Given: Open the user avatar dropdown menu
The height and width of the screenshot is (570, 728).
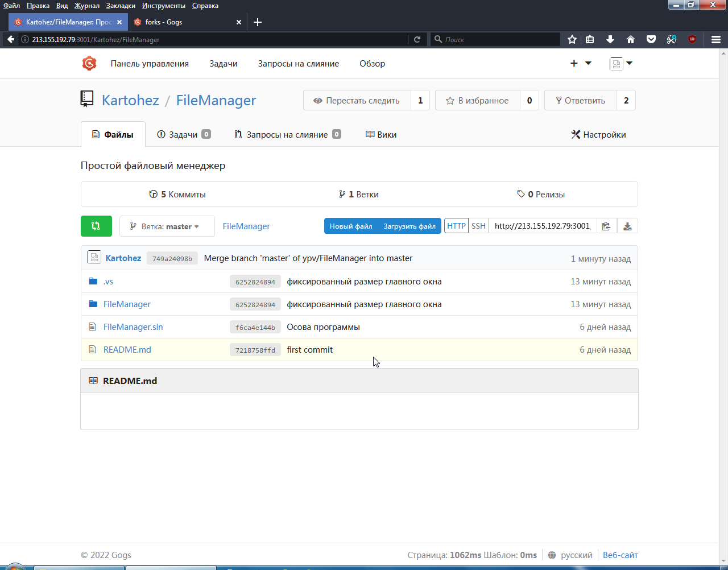Looking at the screenshot, I should [x=621, y=63].
